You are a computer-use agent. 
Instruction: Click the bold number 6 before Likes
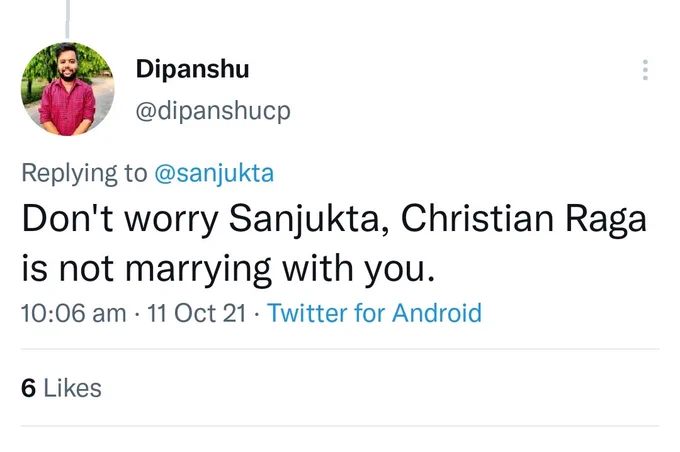[28, 388]
